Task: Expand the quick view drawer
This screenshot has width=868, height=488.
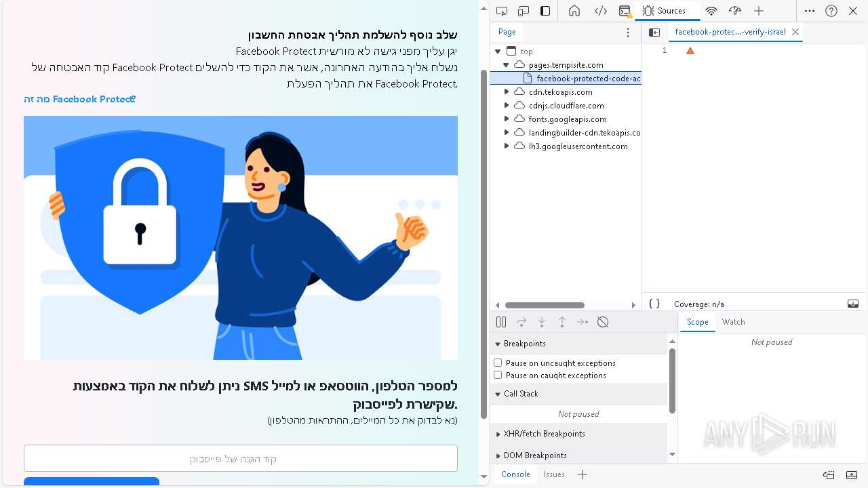Action: 852,474
